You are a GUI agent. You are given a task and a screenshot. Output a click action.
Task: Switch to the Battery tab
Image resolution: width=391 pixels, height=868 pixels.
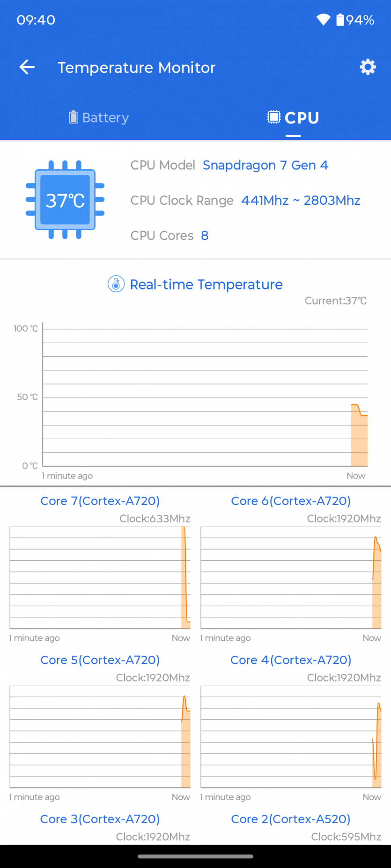pos(98,117)
